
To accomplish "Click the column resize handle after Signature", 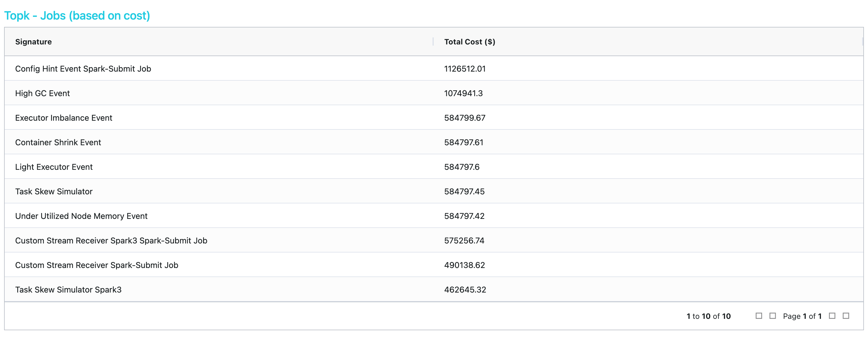I will [433, 42].
